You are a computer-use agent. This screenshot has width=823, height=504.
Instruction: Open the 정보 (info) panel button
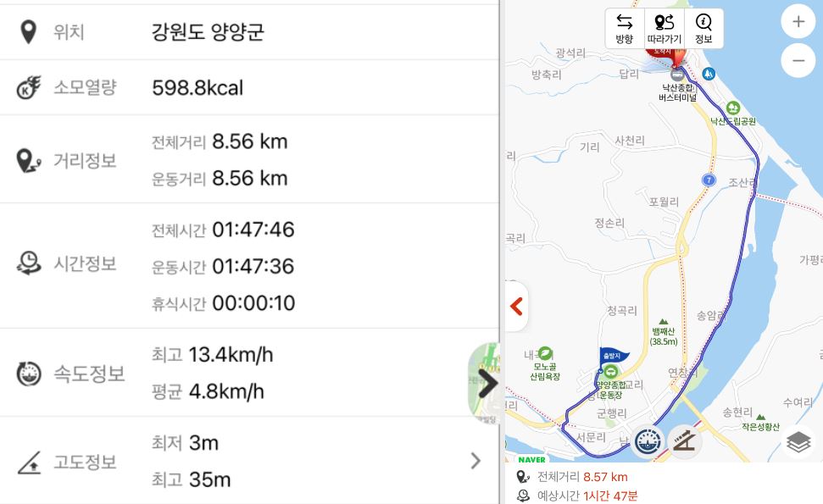pyautogui.click(x=703, y=29)
